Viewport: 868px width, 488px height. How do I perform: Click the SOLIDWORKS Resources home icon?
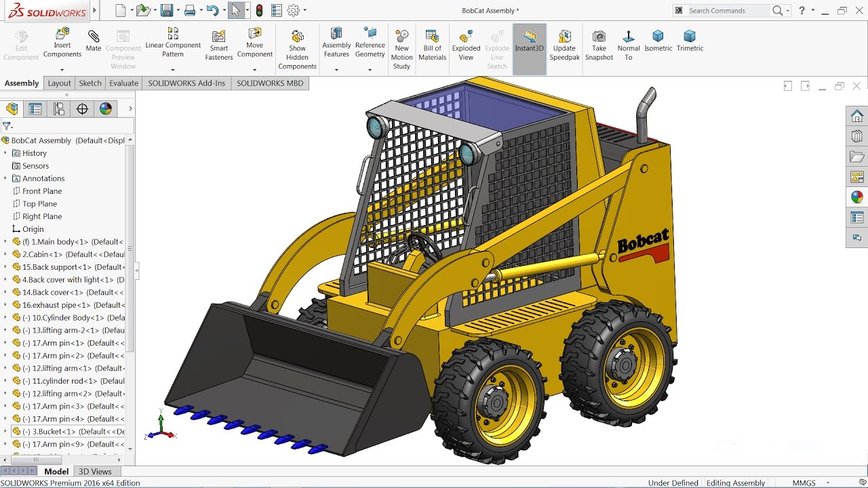point(857,116)
